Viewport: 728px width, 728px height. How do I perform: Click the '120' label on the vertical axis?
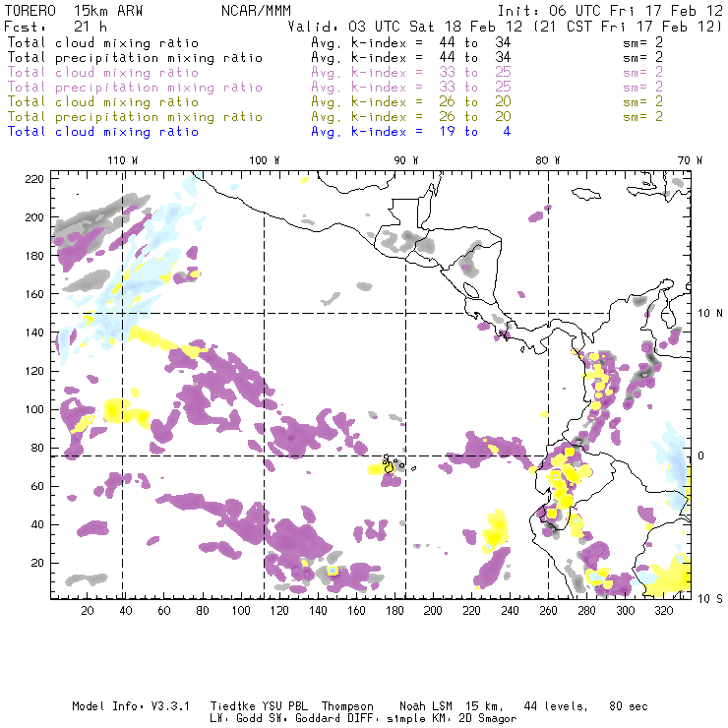(34, 372)
